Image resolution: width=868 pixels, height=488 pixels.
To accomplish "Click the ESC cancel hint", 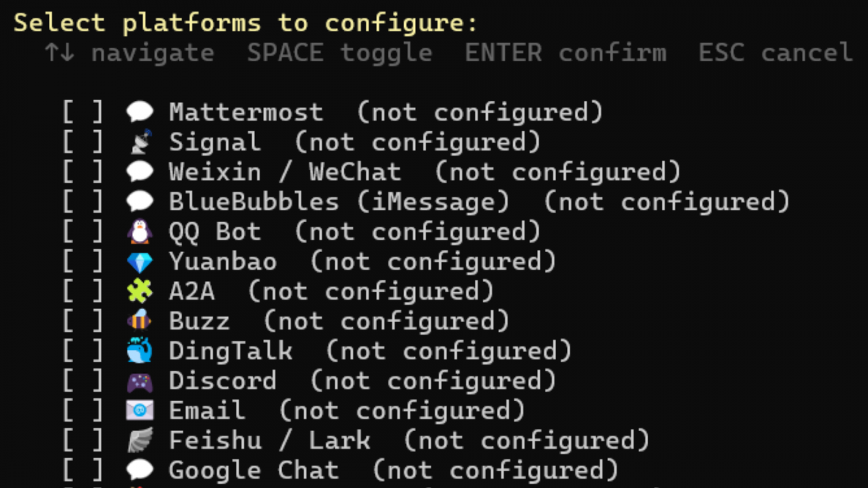I will (775, 53).
